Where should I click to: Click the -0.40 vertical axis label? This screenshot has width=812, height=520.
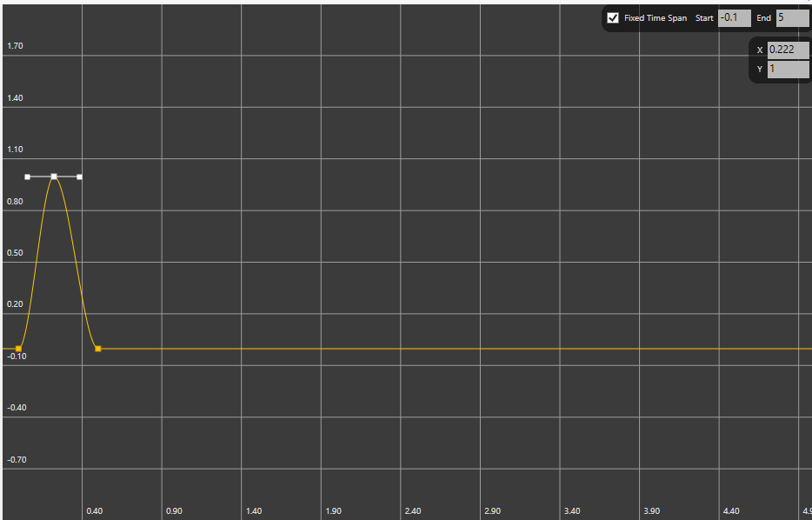pos(17,408)
